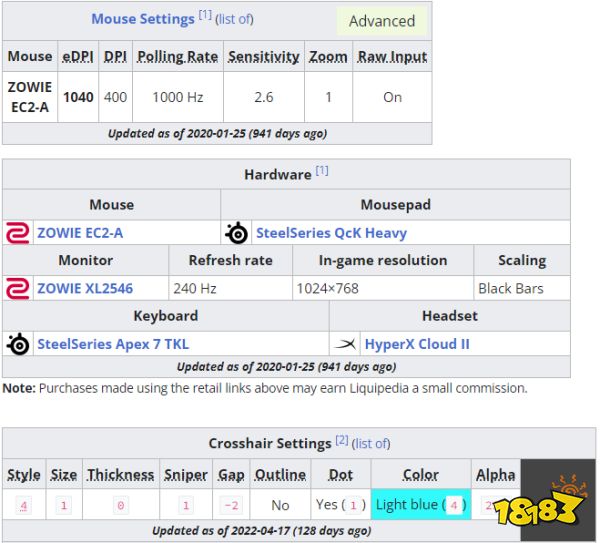
Task: Click the crosshair Color header
Action: pyautogui.click(x=421, y=475)
